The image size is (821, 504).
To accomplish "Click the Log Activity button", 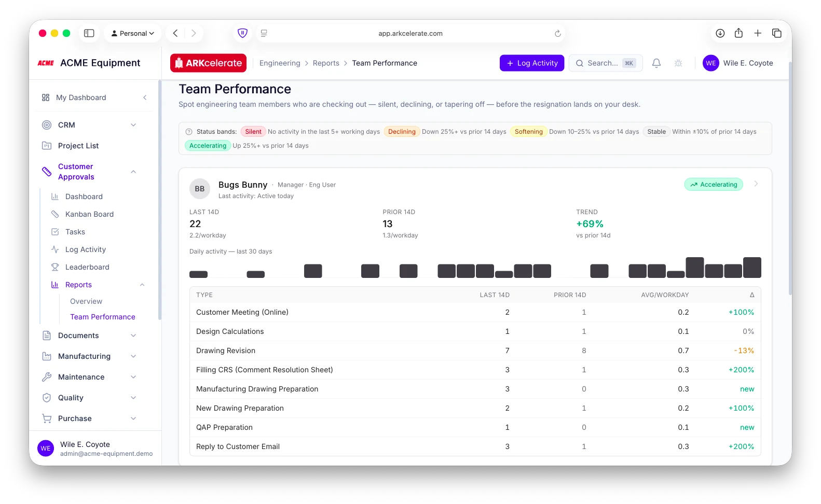I will point(532,63).
